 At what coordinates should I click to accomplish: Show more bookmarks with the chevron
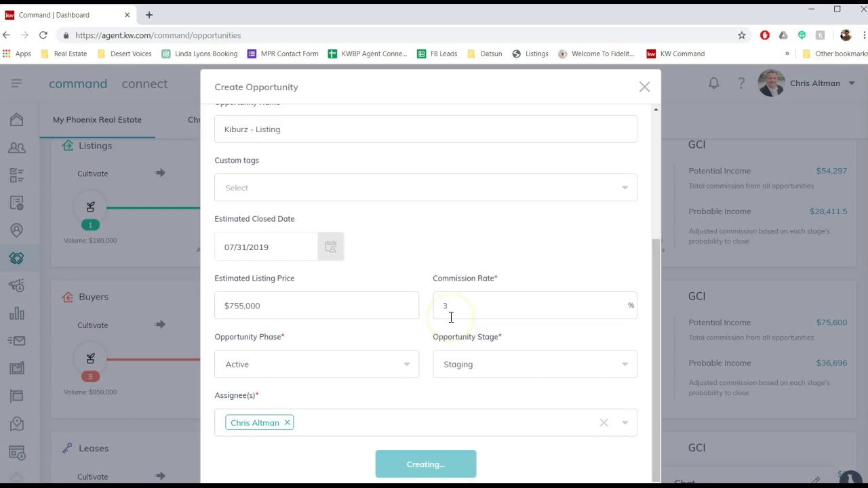pos(787,54)
